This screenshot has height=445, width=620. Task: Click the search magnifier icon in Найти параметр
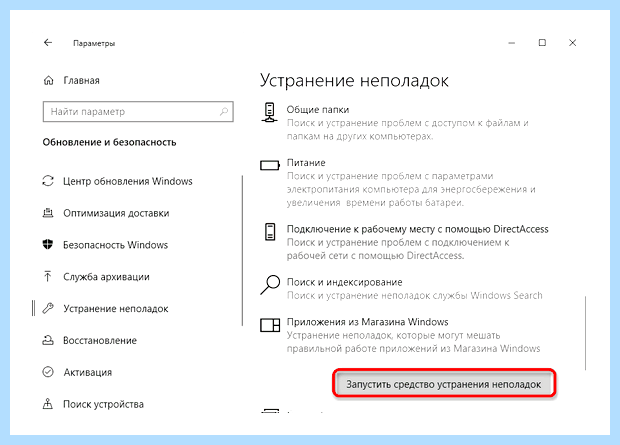coord(224,112)
